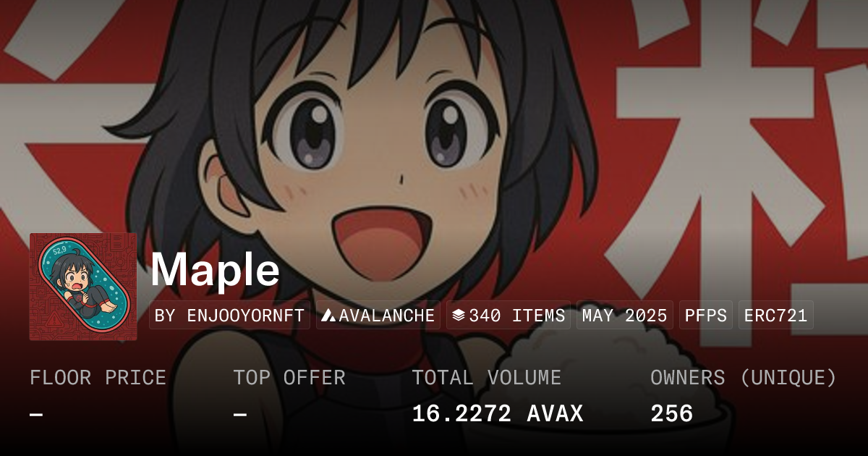Click the Maple collection avatar thumbnail

pos(83,287)
